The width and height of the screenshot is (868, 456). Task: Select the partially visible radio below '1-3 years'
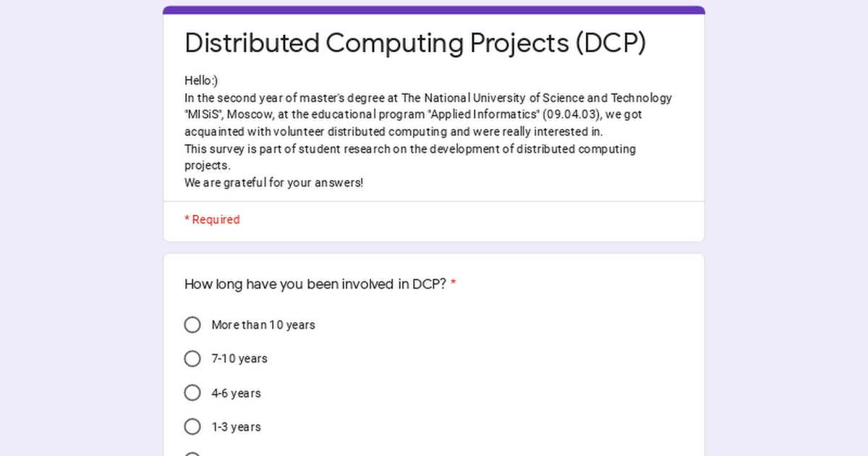pos(192,455)
